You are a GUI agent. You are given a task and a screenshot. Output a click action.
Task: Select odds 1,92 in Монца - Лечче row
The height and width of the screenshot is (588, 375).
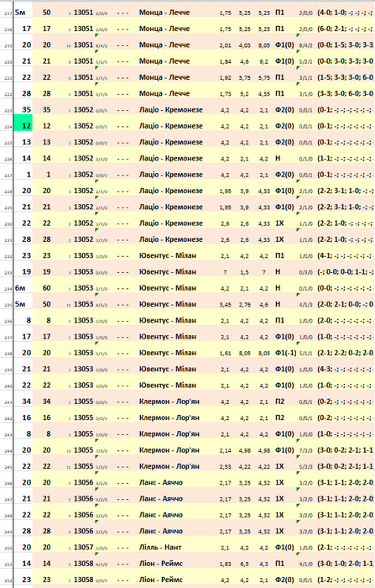(225, 78)
